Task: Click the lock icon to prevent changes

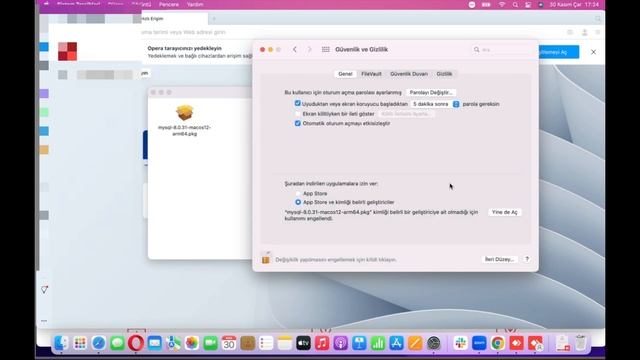Action: pos(266,258)
